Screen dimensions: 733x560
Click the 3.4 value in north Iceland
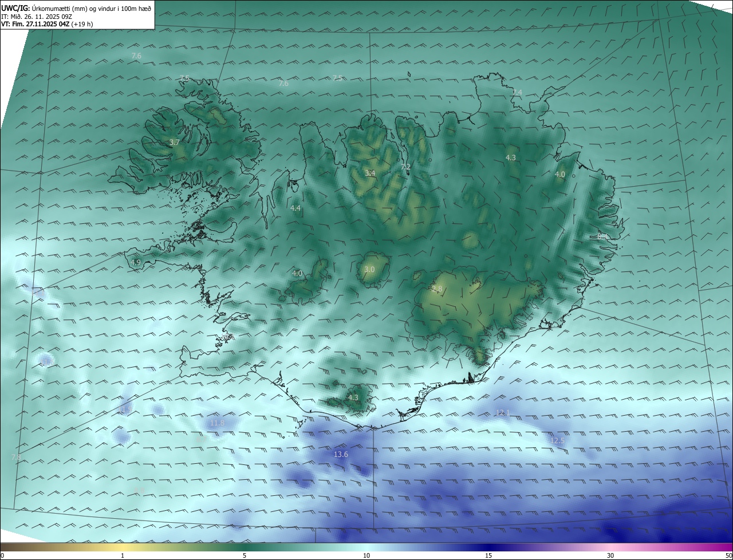[370, 173]
